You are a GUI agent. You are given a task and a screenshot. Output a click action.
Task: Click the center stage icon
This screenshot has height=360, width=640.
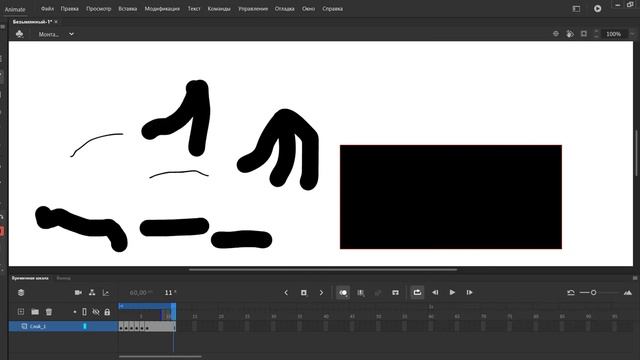click(x=556, y=34)
